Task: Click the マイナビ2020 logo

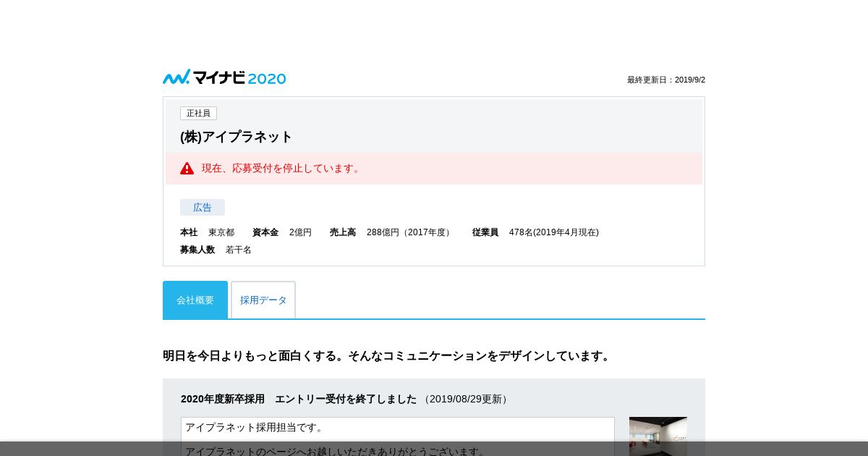Action: pos(224,77)
